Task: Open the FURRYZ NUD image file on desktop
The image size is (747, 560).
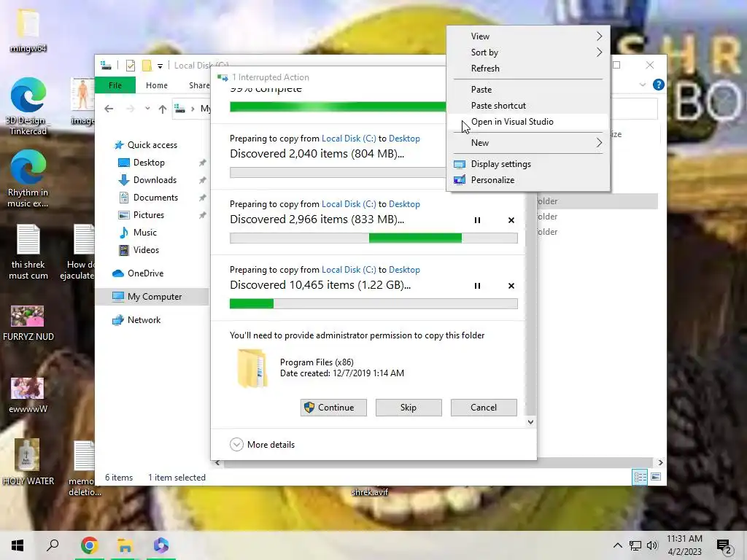Action: point(28,324)
